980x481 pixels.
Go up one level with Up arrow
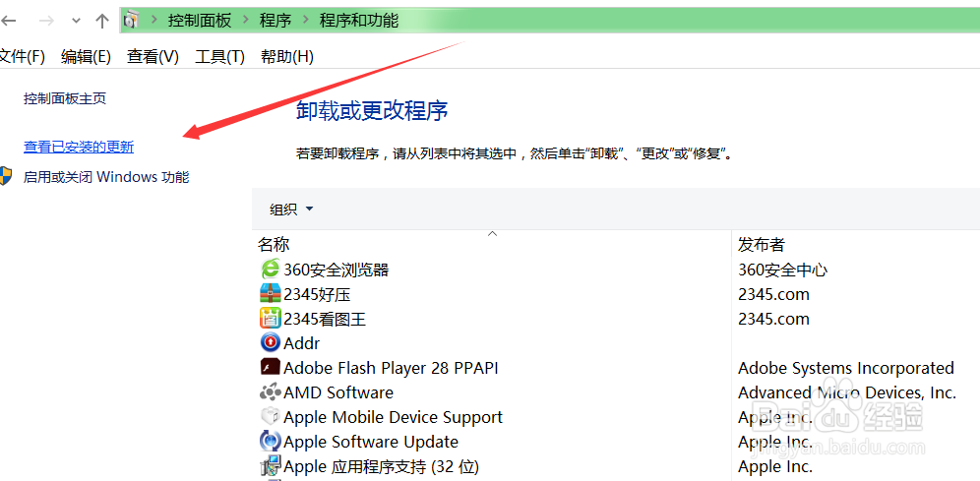point(102,21)
